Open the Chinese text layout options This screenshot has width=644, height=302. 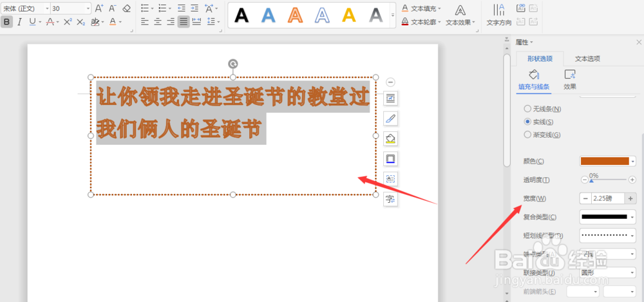(x=209, y=8)
